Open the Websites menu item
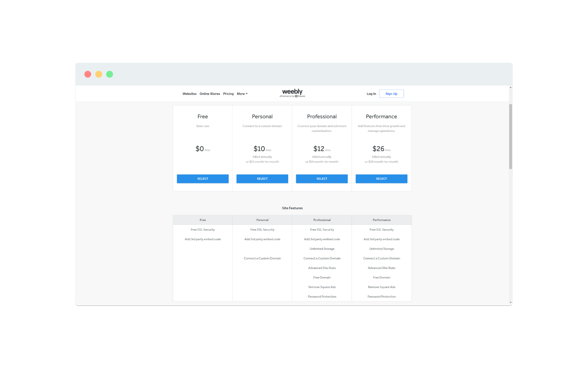 point(189,94)
